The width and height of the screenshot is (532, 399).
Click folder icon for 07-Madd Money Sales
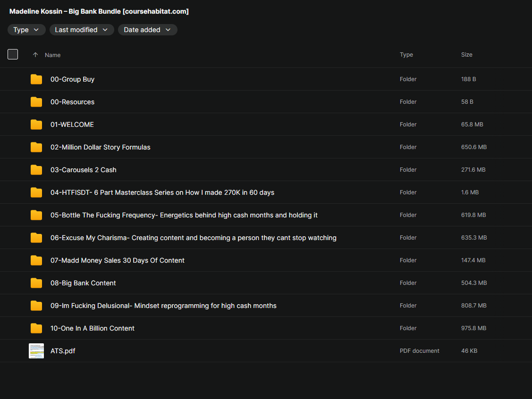coord(36,260)
